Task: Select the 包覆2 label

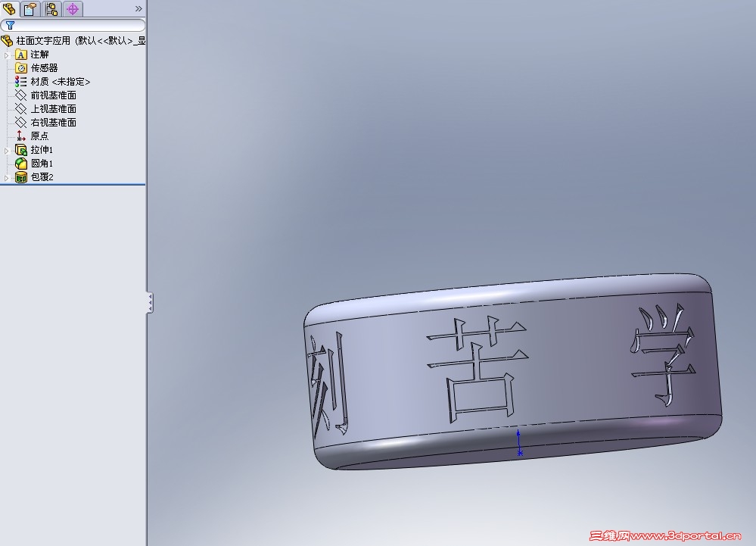Action: pyautogui.click(x=42, y=177)
